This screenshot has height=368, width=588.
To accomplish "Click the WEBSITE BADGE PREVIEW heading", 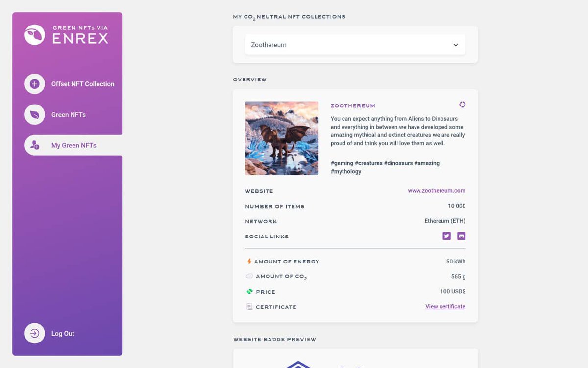I will point(274,339).
